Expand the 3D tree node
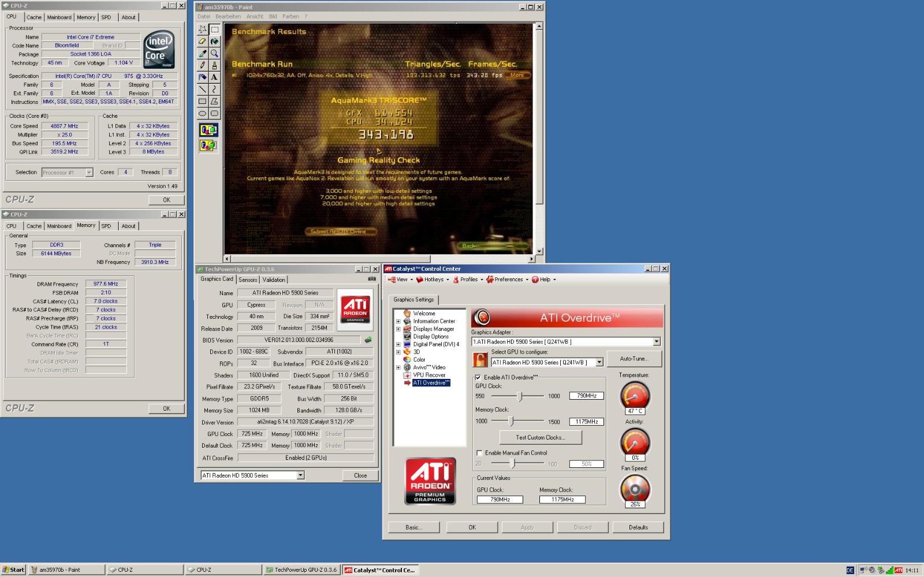This screenshot has width=924, height=577. click(x=398, y=352)
